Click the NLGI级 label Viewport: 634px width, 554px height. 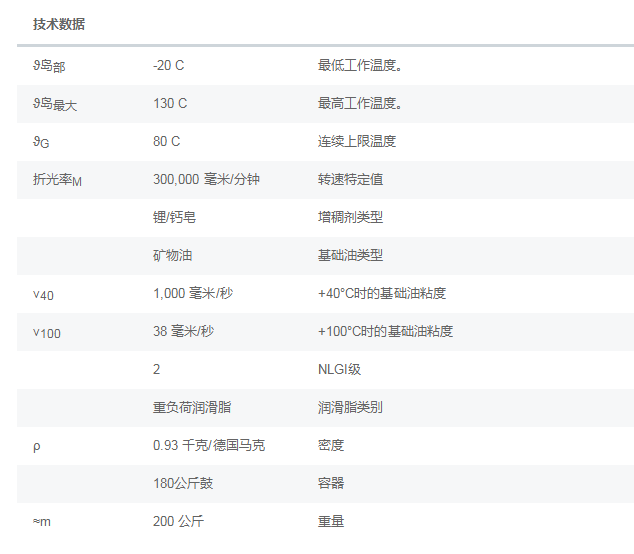339,369
